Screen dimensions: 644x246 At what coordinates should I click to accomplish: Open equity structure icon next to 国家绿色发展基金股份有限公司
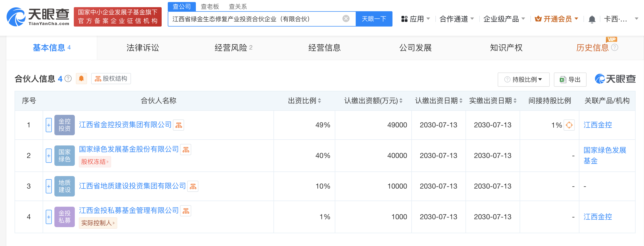click(x=186, y=150)
